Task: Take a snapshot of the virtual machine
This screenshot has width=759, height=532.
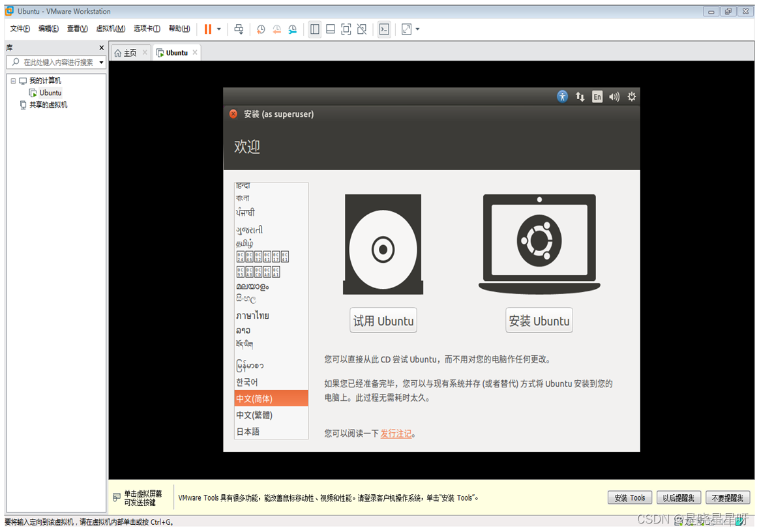Action: (x=261, y=29)
